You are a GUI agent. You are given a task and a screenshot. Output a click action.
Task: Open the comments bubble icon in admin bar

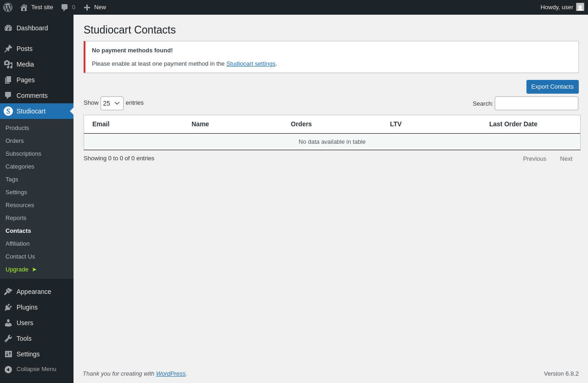(x=65, y=7)
